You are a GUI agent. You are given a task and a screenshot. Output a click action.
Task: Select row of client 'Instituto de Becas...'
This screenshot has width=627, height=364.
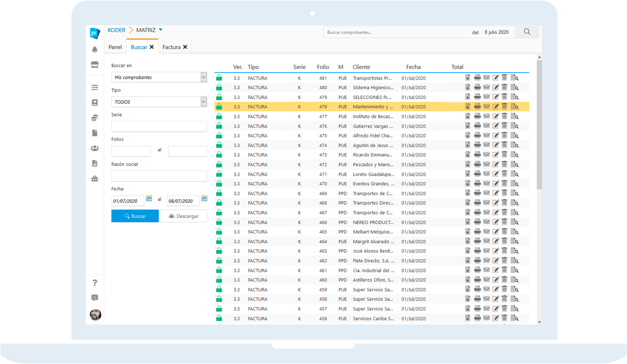[372, 116]
